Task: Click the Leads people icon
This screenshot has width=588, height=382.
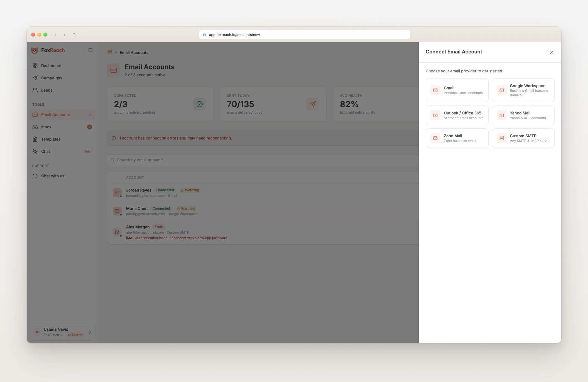Action: pos(35,90)
